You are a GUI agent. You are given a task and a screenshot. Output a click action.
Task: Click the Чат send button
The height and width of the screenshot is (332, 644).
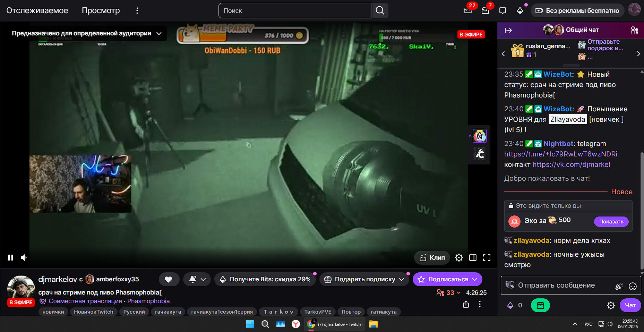point(630,305)
